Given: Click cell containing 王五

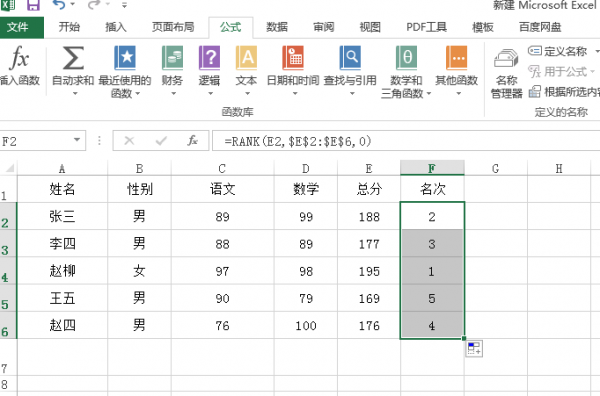Looking at the screenshot, I should click(62, 298).
